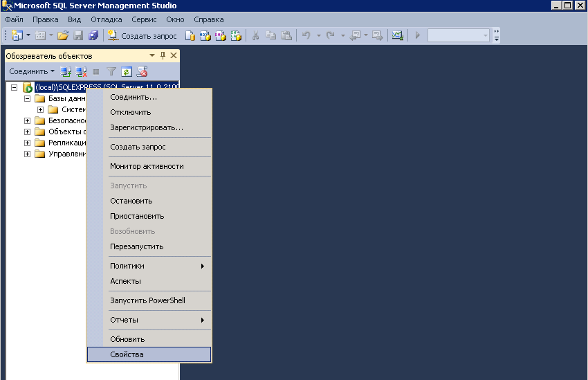This screenshot has height=380, width=588.
Task: Expand the Репликация folder node
Action: pyautogui.click(x=28, y=143)
